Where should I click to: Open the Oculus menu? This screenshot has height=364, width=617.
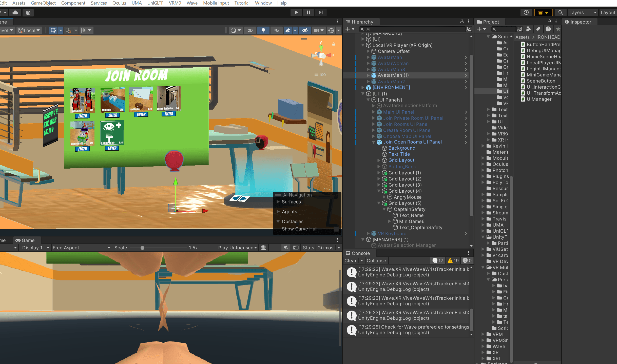pos(119,3)
